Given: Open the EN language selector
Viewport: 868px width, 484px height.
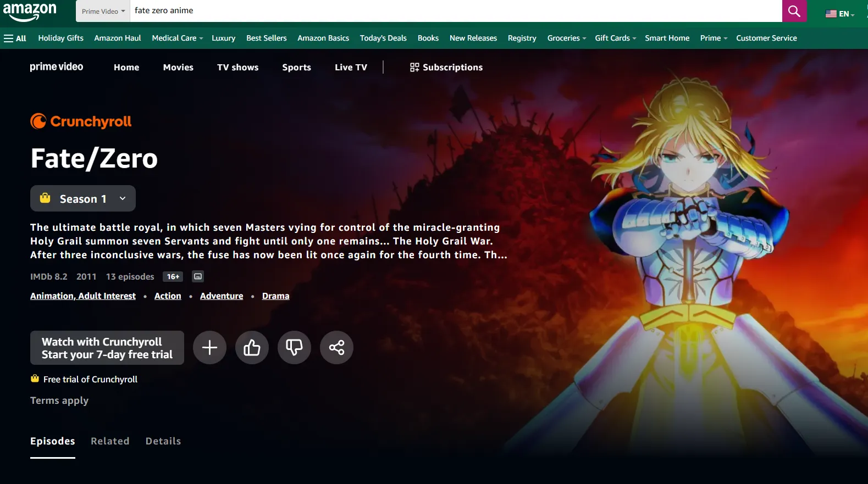Looking at the screenshot, I should 840,14.
